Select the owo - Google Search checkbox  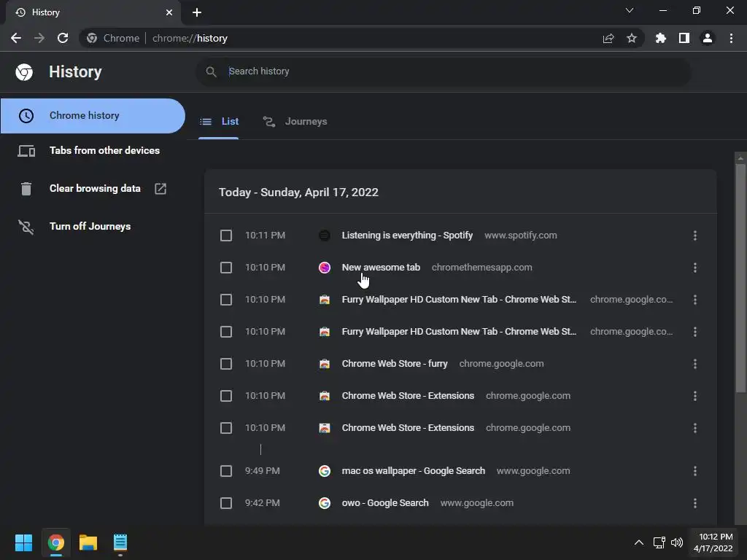point(226,503)
